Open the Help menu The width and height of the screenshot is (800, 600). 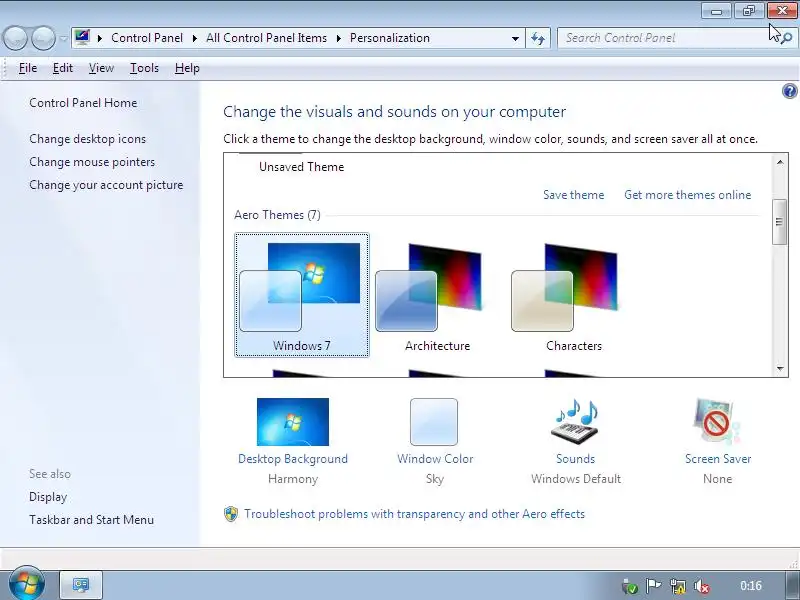click(x=187, y=68)
